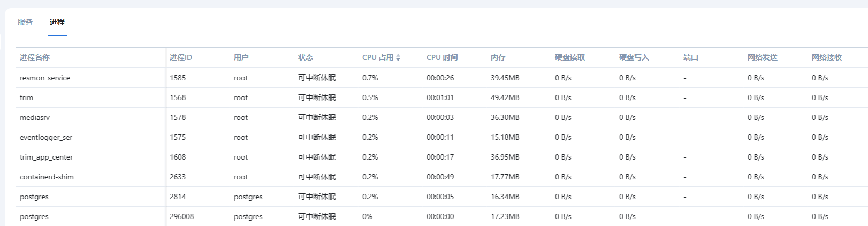Switch to the 服务 tab
Image resolution: width=868 pixels, height=226 pixels.
click(x=25, y=22)
